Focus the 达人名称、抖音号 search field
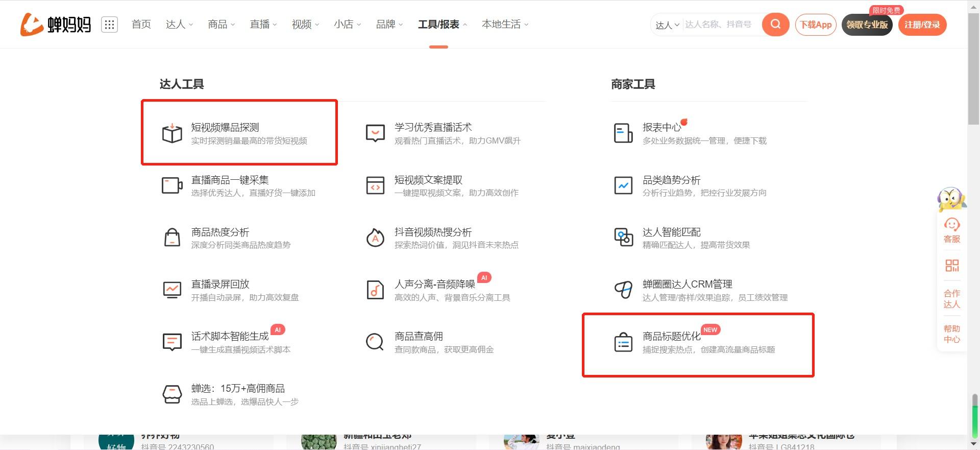The height and width of the screenshot is (450, 980). (x=720, y=25)
